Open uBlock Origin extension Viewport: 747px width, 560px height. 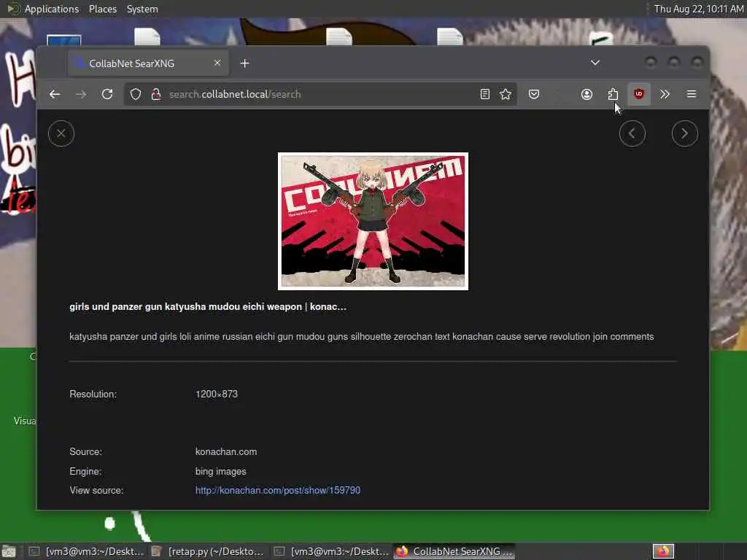click(639, 94)
